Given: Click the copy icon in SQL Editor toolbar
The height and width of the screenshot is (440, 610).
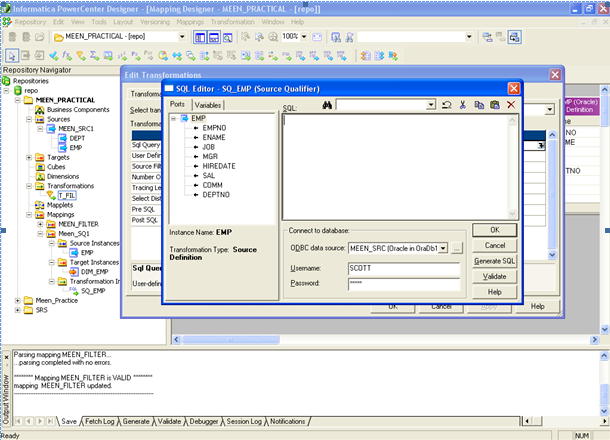Looking at the screenshot, I should [x=479, y=105].
